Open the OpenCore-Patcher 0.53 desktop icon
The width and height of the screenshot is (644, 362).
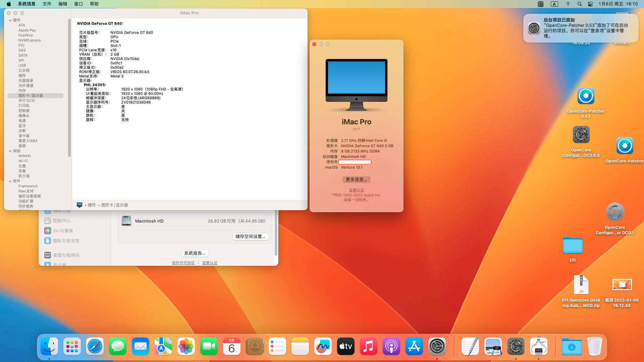tap(586, 96)
